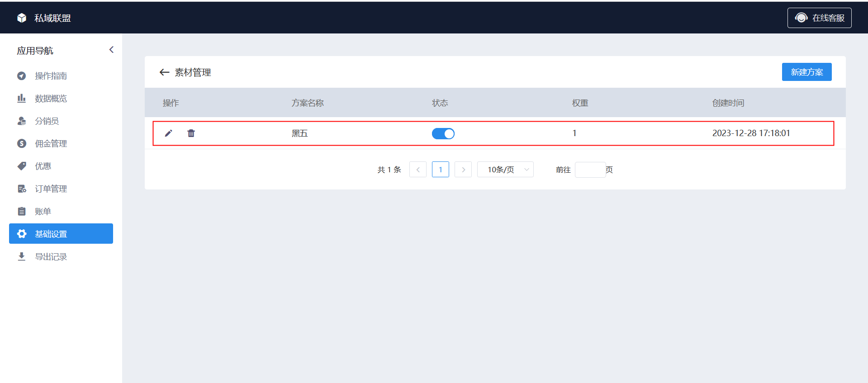Click the 分销员 person icon

[x=22, y=121]
